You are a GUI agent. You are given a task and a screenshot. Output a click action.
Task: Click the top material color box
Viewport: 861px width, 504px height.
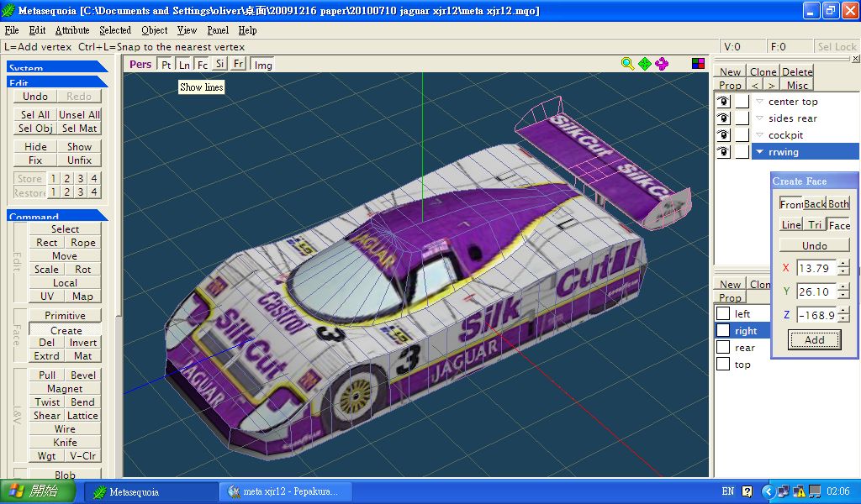pyautogui.click(x=723, y=365)
